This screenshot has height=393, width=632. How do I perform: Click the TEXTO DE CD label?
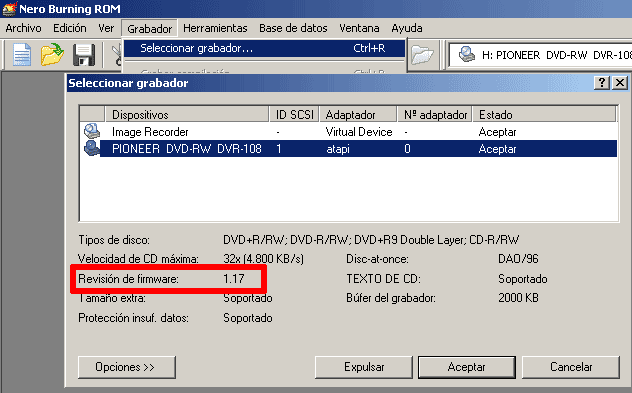click(x=383, y=279)
